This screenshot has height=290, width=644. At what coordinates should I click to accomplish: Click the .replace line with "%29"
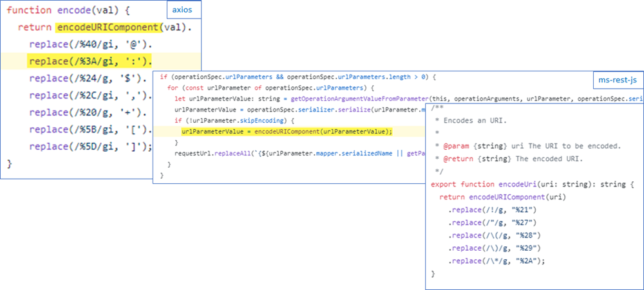495,248
